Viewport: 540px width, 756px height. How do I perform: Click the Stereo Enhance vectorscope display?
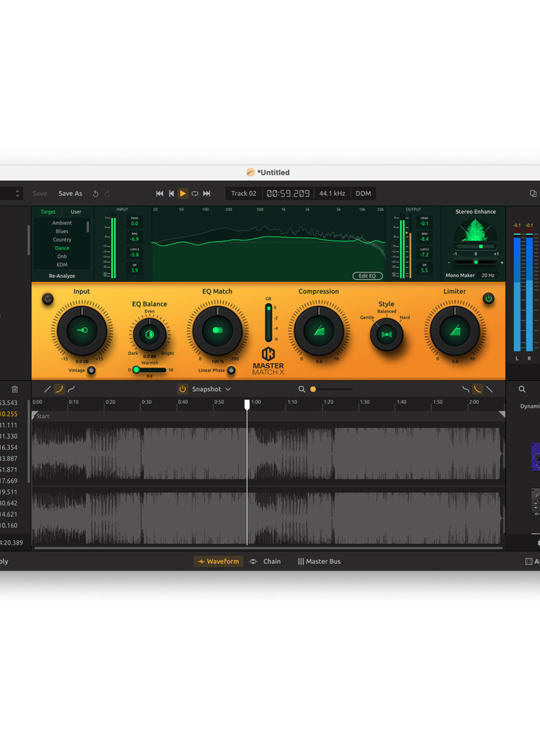pyautogui.click(x=476, y=230)
